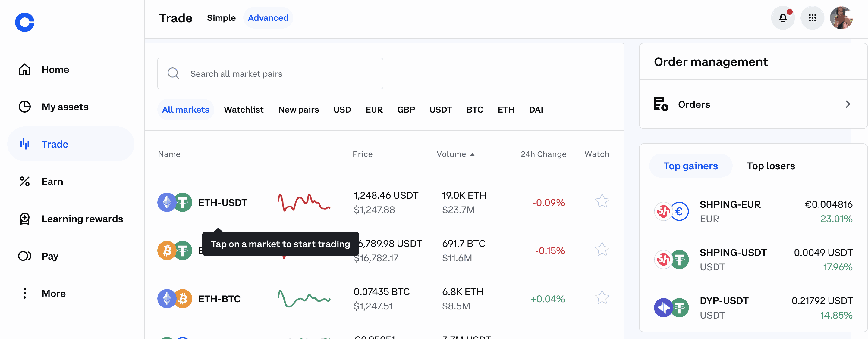
Task: Open the Pay section
Action: point(71,256)
